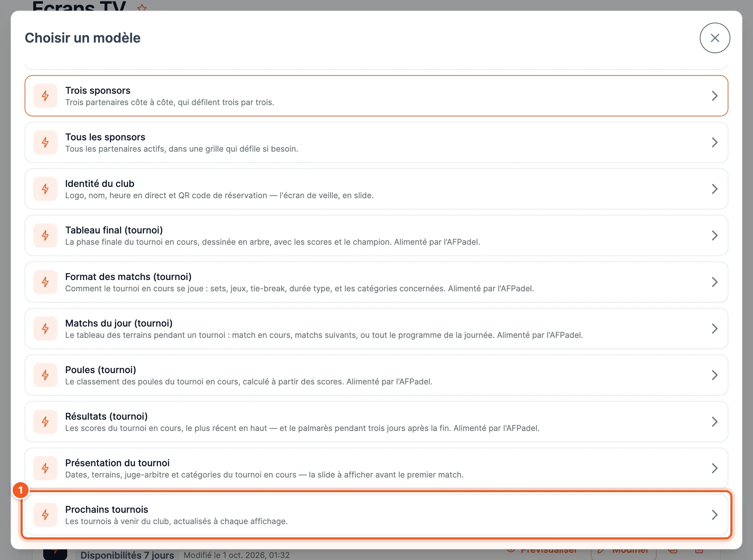Viewport: 753px width, 560px height.
Task: Choose the Résultats (tournoi) title
Action: click(106, 416)
